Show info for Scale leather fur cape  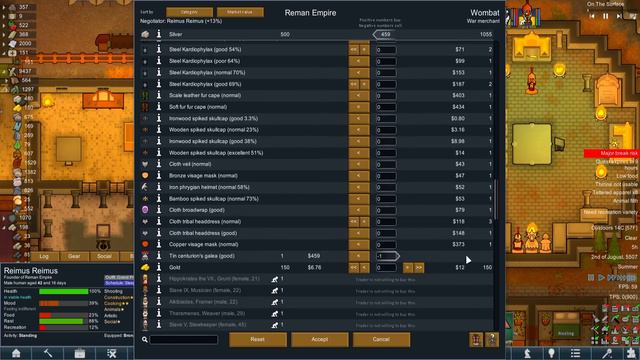point(159,95)
